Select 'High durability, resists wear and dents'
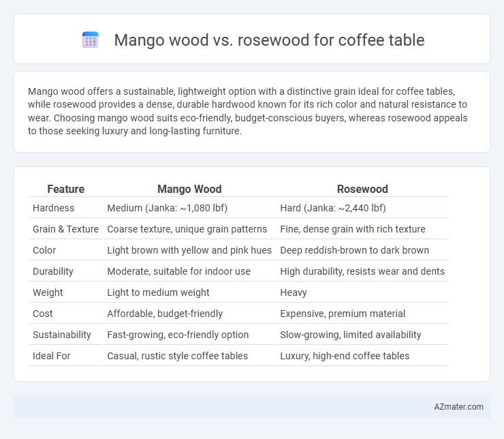 (362, 271)
